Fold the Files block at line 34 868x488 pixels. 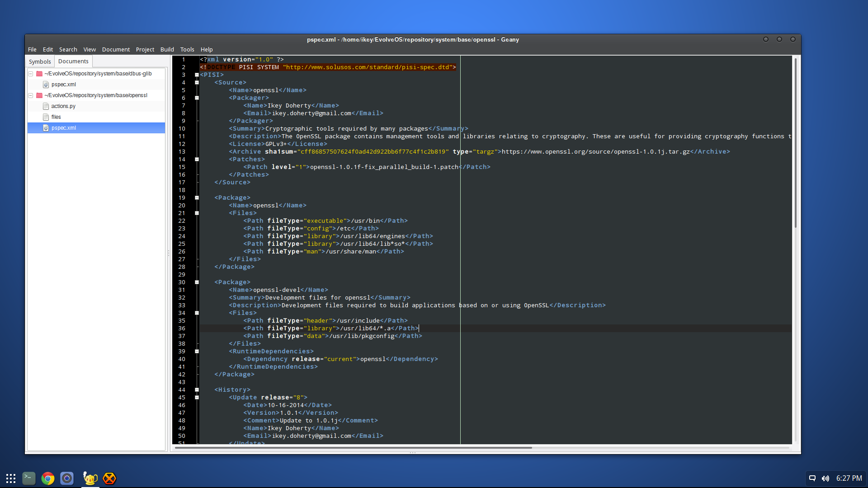pyautogui.click(x=197, y=313)
